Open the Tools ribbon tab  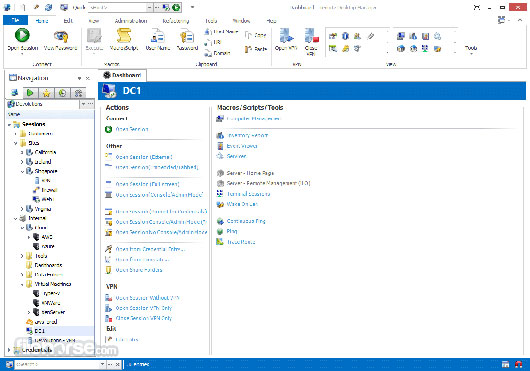(x=211, y=21)
